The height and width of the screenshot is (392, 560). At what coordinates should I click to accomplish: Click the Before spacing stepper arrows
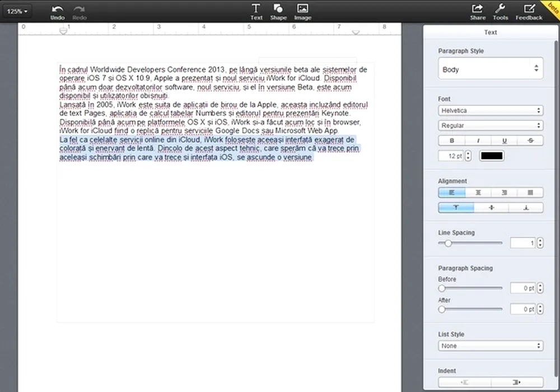click(x=540, y=288)
